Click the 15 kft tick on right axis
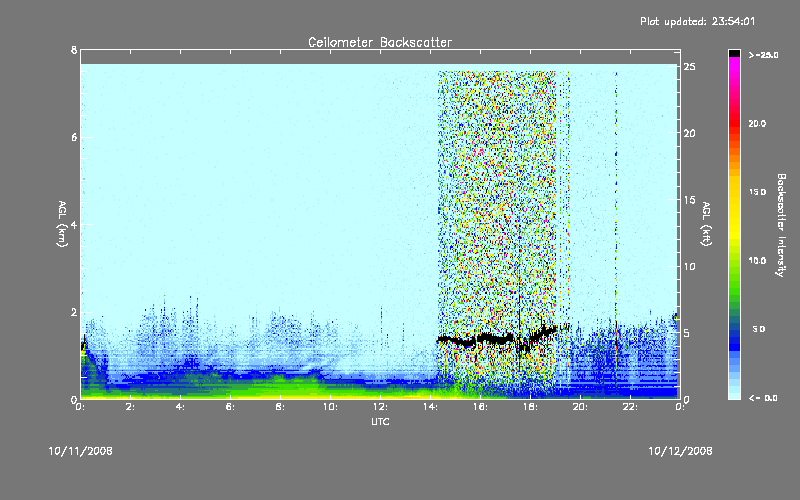Screen dimensions: 800x500 (689, 200)
